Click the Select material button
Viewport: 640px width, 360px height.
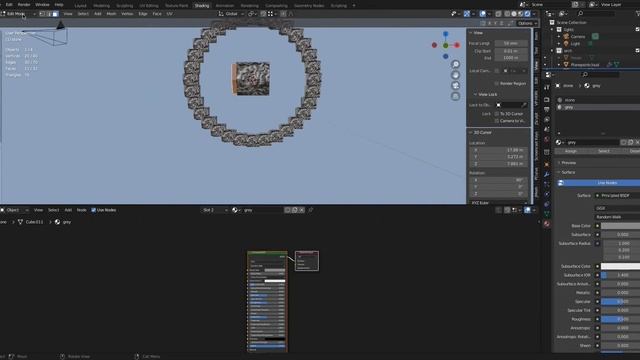coord(604,151)
